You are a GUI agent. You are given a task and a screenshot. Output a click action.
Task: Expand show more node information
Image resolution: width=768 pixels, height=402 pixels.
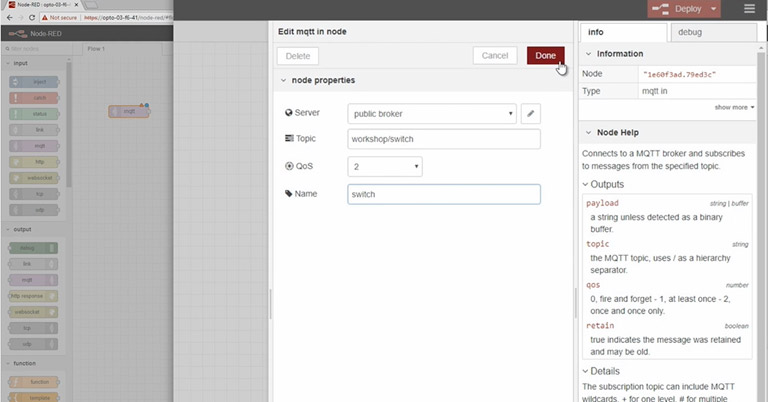[734, 106]
